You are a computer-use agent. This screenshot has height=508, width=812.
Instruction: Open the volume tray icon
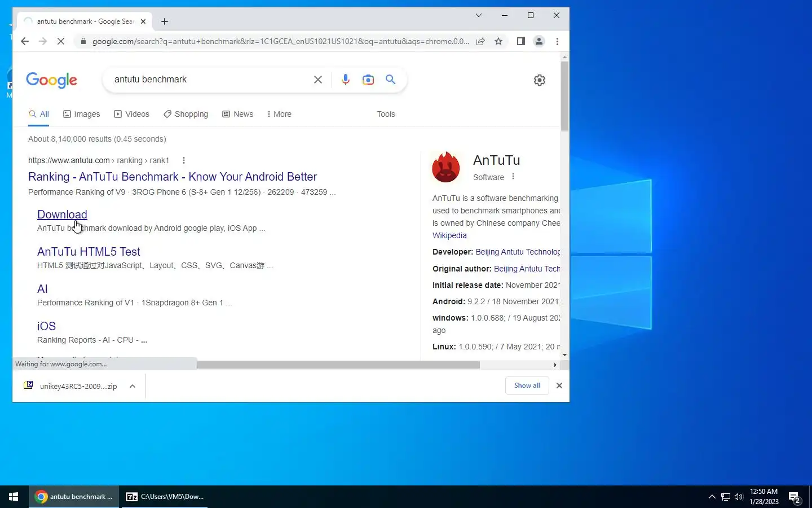click(739, 497)
